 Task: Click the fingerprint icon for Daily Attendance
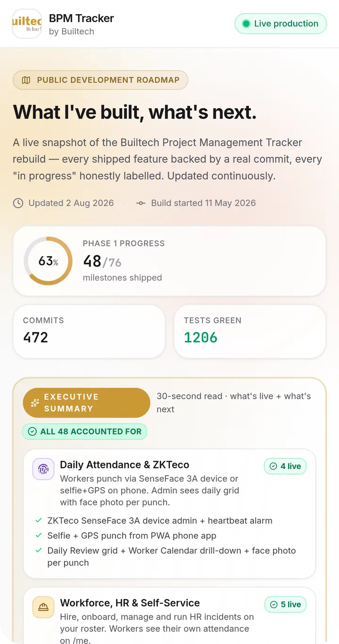[x=43, y=469]
